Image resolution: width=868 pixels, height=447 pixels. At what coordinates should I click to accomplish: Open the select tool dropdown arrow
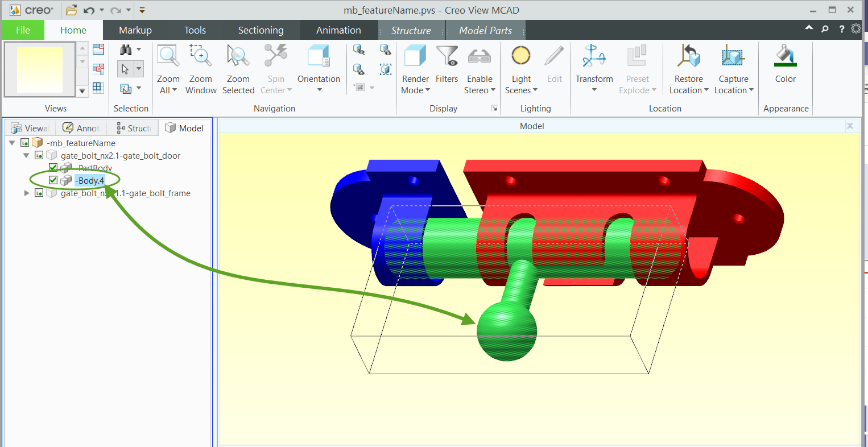[x=138, y=69]
